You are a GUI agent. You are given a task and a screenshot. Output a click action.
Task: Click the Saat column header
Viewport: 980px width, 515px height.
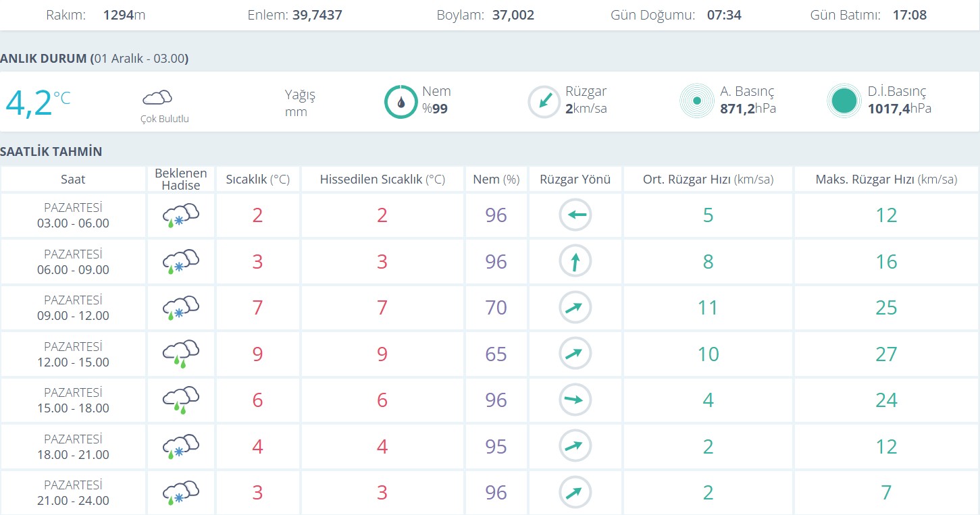73,180
